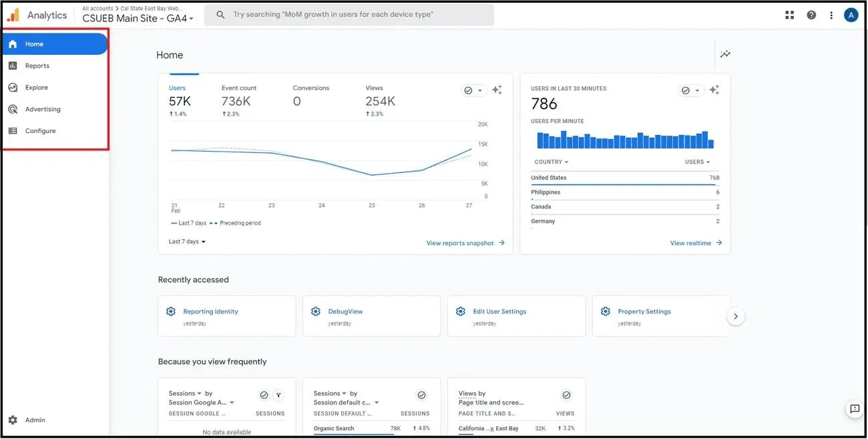Click the search magnifier icon
The width and height of the screenshot is (868, 439).
pyautogui.click(x=220, y=15)
